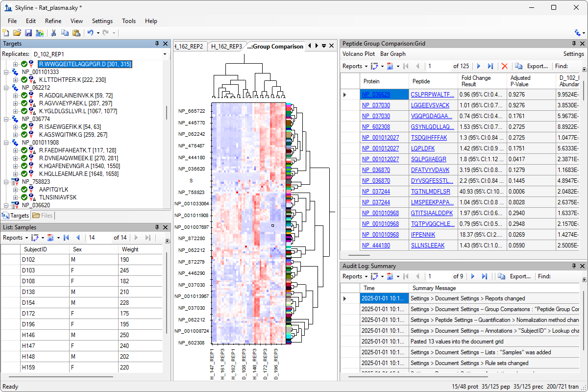Click the Undo arrow icon
Viewport: 588px width, 392px height.
[90, 33]
